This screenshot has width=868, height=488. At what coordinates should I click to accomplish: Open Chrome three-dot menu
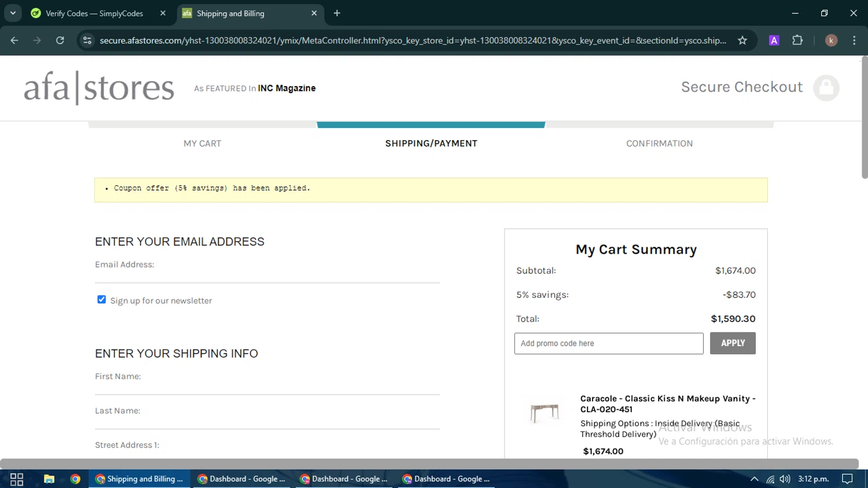point(854,41)
